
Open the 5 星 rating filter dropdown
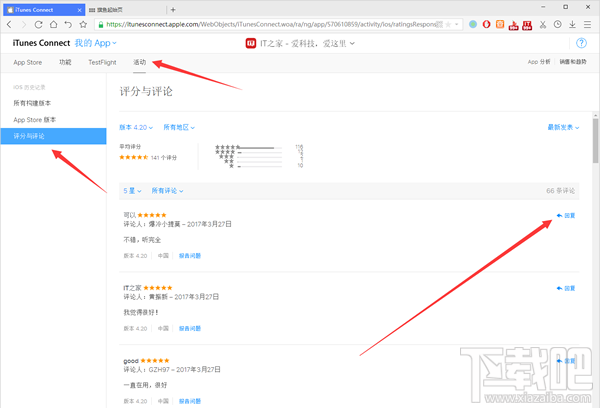[x=132, y=191]
